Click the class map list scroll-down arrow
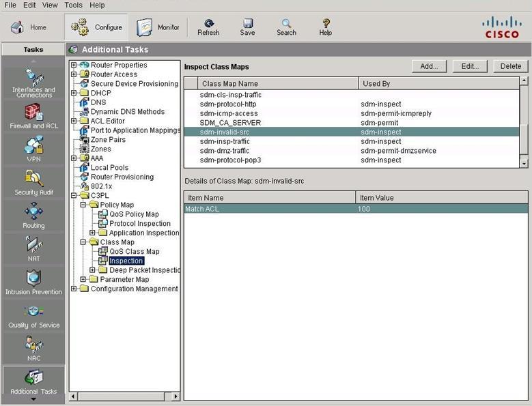Viewport: 532px width, 406px height. click(x=524, y=163)
